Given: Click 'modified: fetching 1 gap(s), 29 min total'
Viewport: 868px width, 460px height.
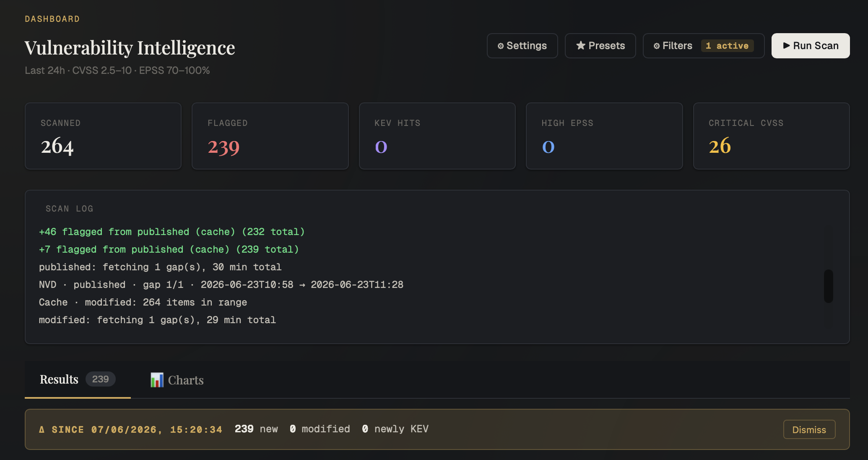Looking at the screenshot, I should pyautogui.click(x=157, y=320).
